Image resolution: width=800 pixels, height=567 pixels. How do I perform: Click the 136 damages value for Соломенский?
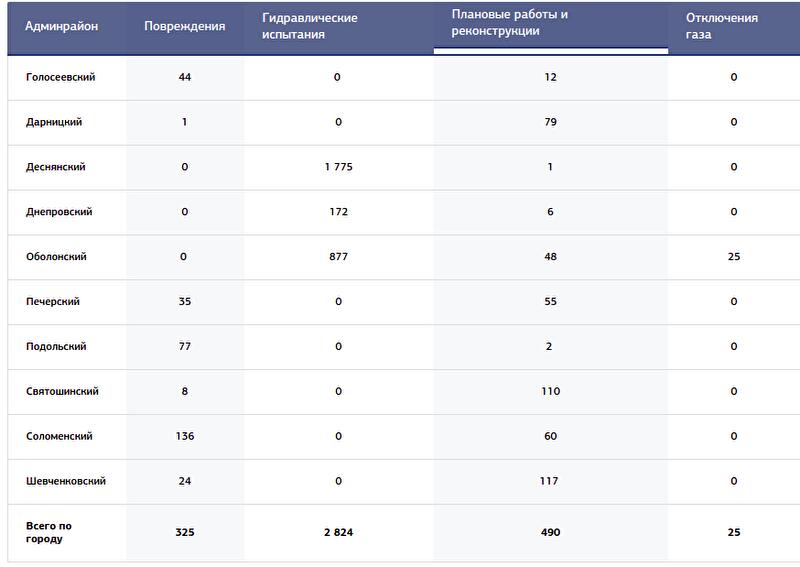pyautogui.click(x=184, y=437)
